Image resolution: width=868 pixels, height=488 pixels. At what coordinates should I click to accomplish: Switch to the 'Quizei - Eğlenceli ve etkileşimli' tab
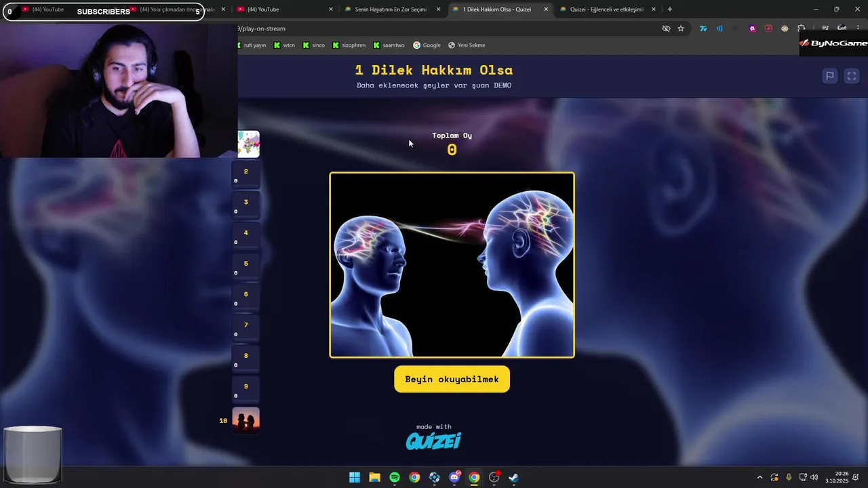point(607,9)
